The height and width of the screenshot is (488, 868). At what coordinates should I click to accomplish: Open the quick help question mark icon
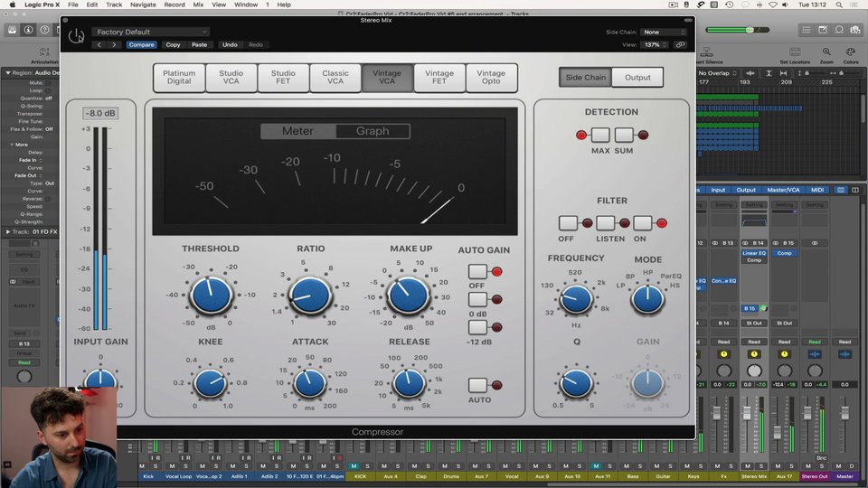point(44,30)
